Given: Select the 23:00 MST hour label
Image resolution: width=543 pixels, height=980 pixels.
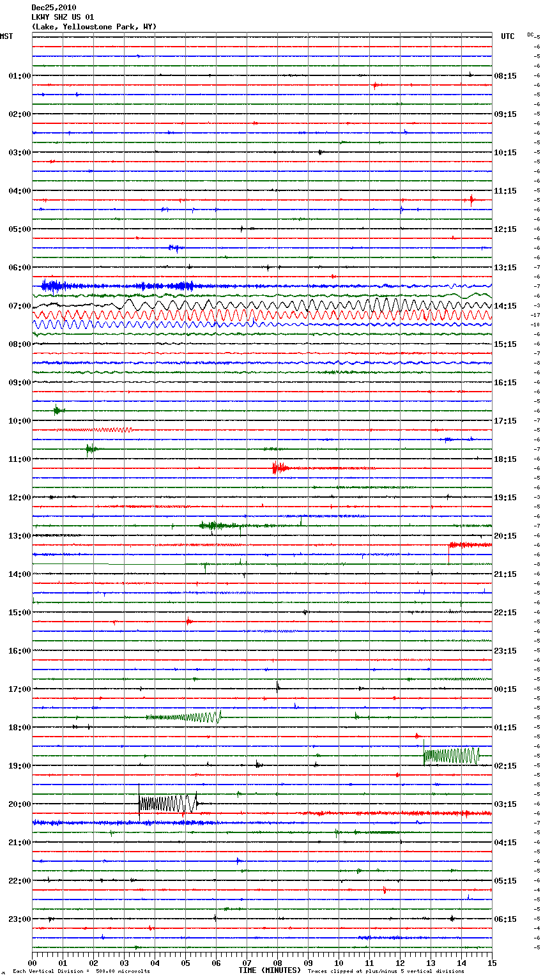Looking at the screenshot, I should 20,919.
